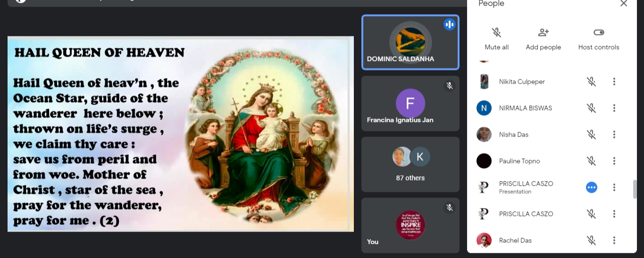Click the name NIRMALA BISWAS
Viewport: 644px width, 258px height.
pos(526,108)
